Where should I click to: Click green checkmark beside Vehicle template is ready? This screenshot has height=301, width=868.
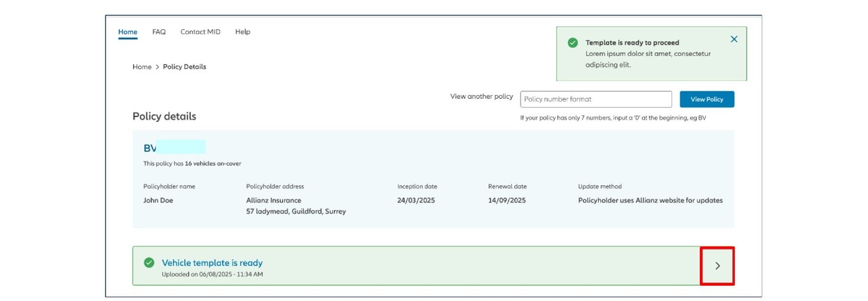click(x=149, y=262)
